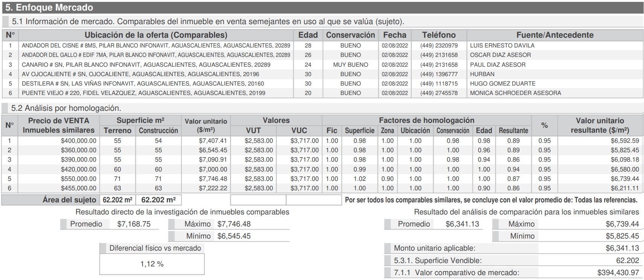644x280 pixels.
Task: Click the $550,000.00 sale price cell
Action: pyautogui.click(x=78, y=179)
